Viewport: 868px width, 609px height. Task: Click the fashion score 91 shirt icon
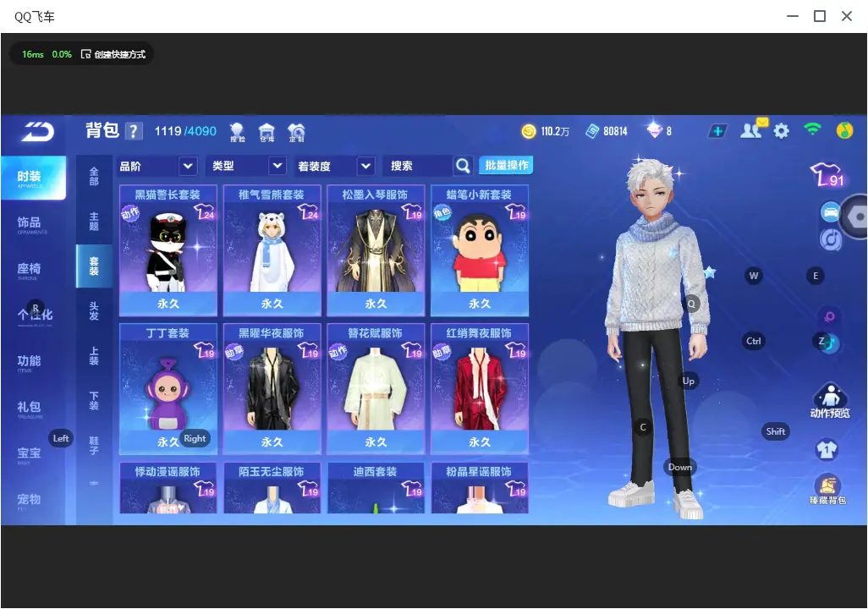coord(827,175)
